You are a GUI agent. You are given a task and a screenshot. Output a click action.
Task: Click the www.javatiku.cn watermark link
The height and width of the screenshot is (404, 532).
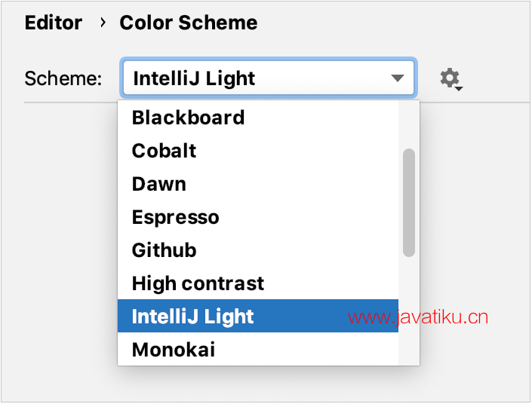tap(418, 317)
